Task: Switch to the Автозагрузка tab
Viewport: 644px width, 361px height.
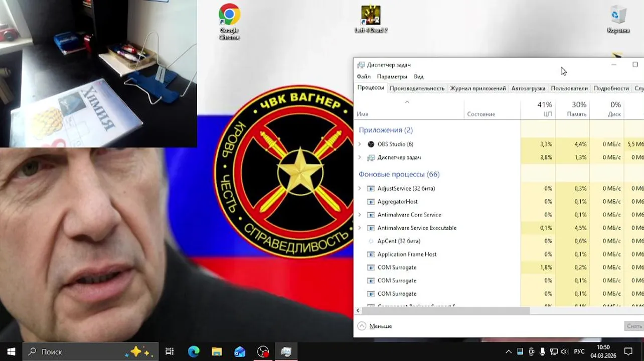Action: [x=528, y=88]
